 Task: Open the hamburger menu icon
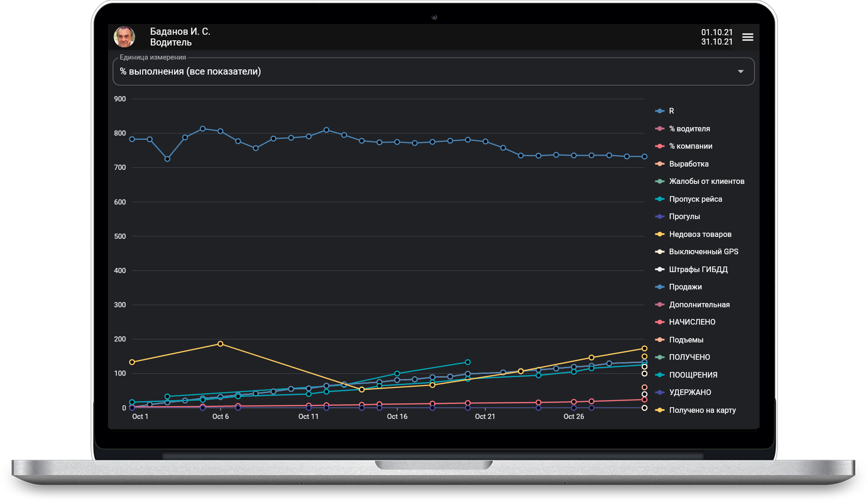[747, 37]
